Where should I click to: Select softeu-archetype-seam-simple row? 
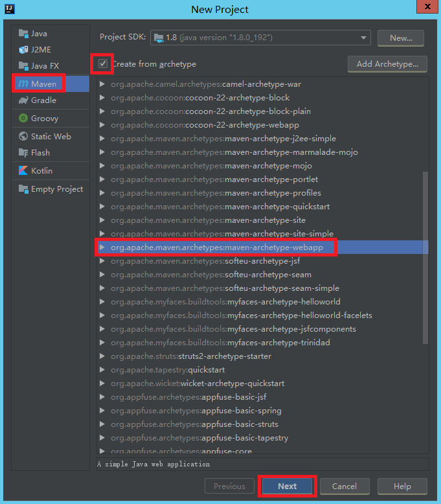(263, 288)
